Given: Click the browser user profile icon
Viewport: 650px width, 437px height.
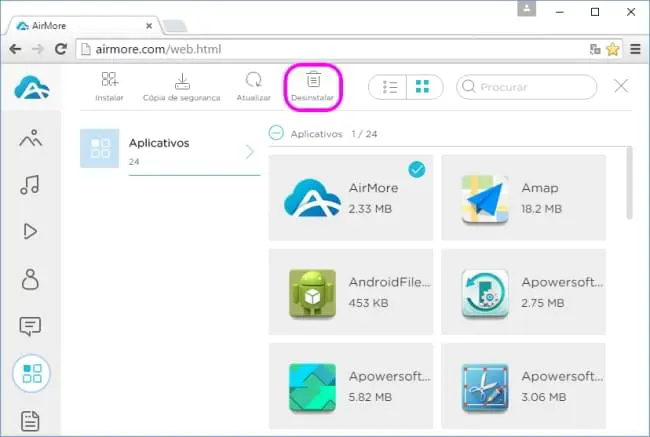Looking at the screenshot, I should click(x=526, y=9).
